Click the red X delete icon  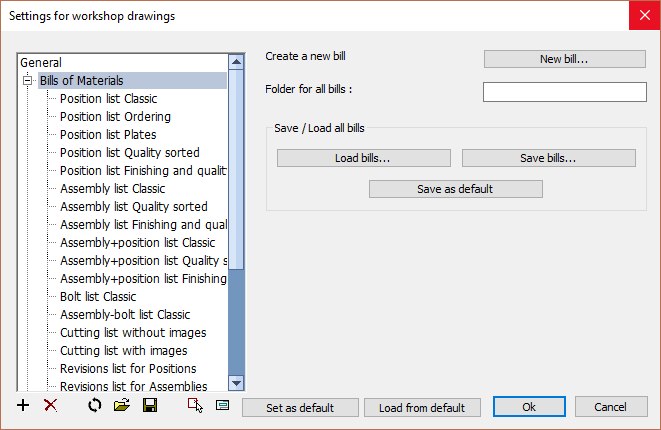point(51,406)
